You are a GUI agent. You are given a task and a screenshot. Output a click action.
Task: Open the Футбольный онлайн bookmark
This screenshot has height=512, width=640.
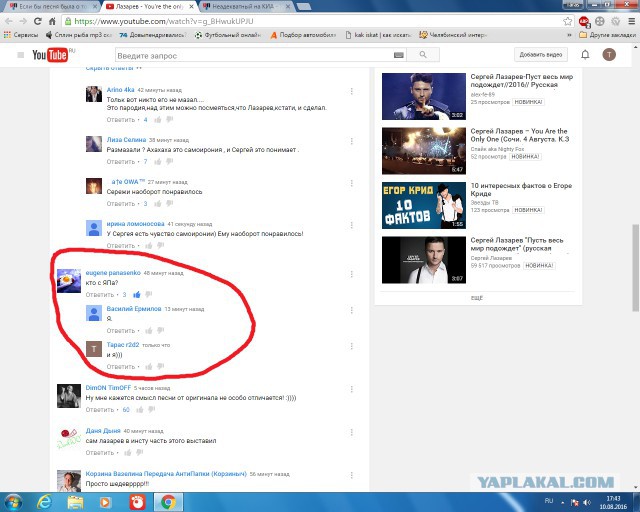[228, 35]
